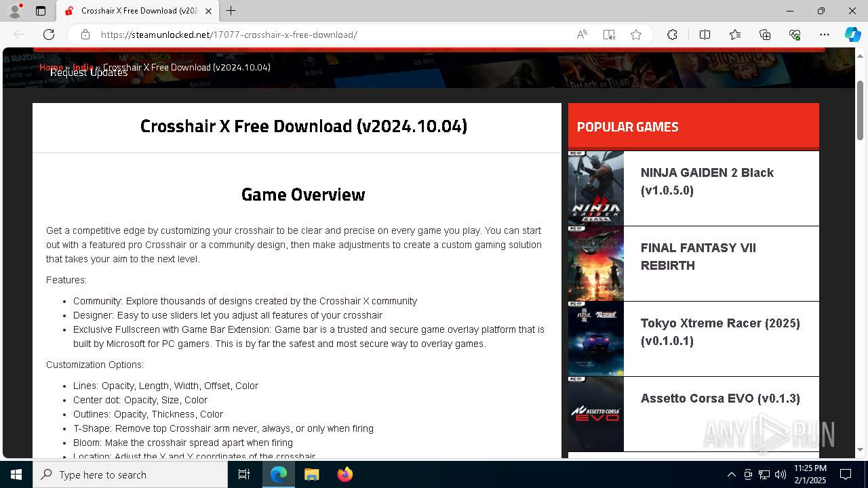868x488 pixels.
Task: Click the scrollbar down arrow
Action: [861, 449]
